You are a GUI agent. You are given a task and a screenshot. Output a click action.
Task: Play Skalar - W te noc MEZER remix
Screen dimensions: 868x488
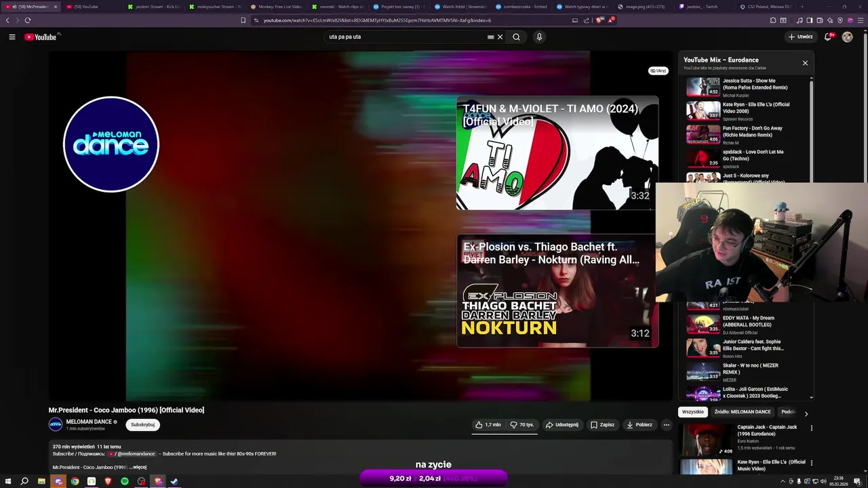pyautogui.click(x=746, y=371)
